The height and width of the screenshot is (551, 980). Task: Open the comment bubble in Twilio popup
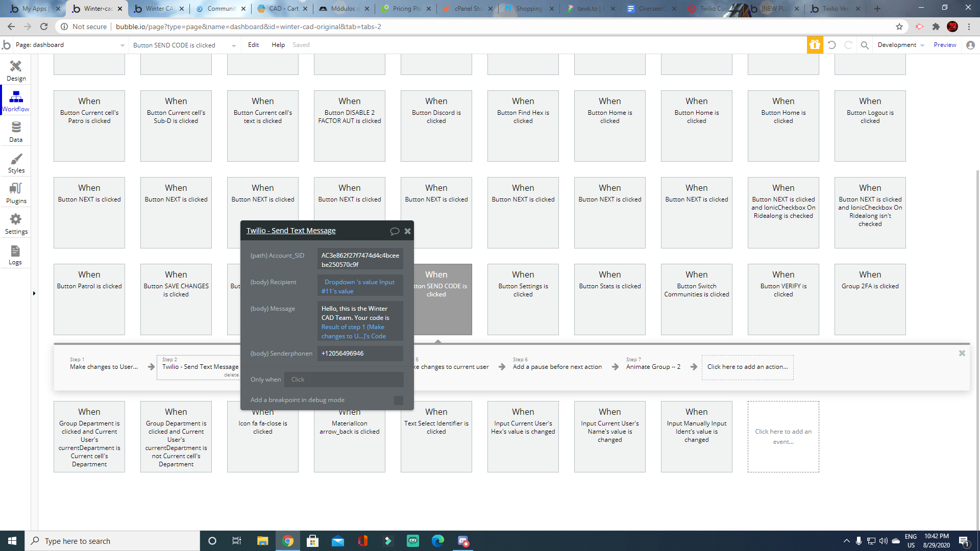pos(394,231)
